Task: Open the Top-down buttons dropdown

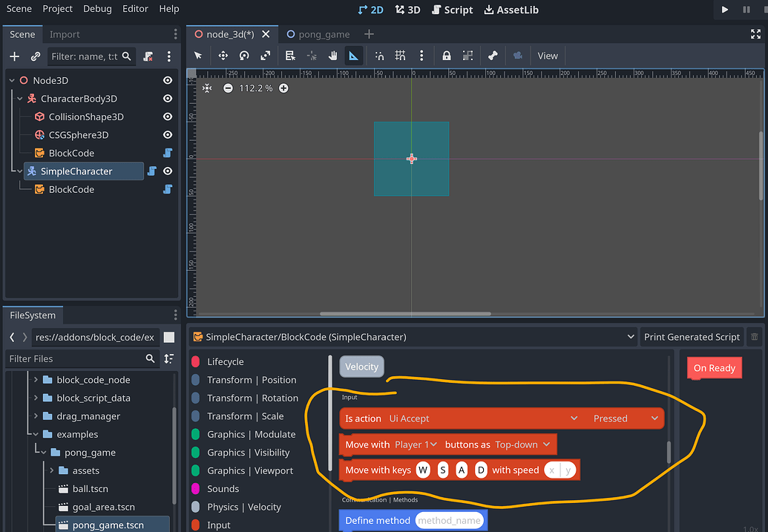Action: 522,444
